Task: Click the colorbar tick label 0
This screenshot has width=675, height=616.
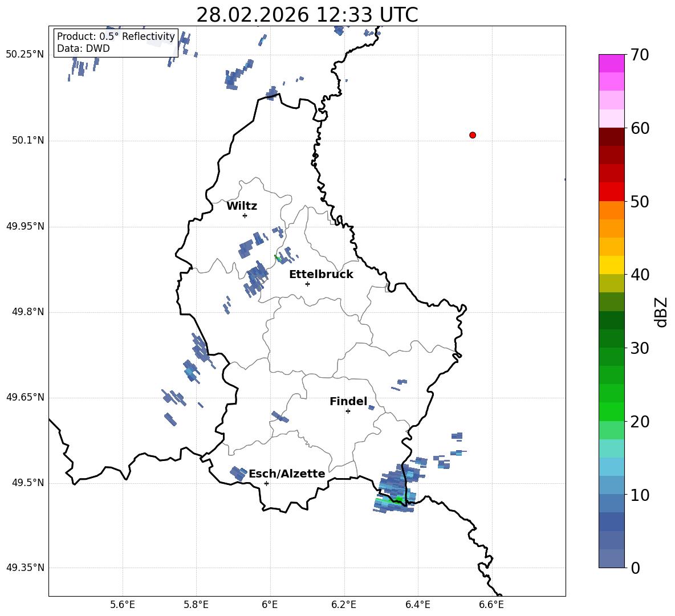Action: [x=635, y=568]
